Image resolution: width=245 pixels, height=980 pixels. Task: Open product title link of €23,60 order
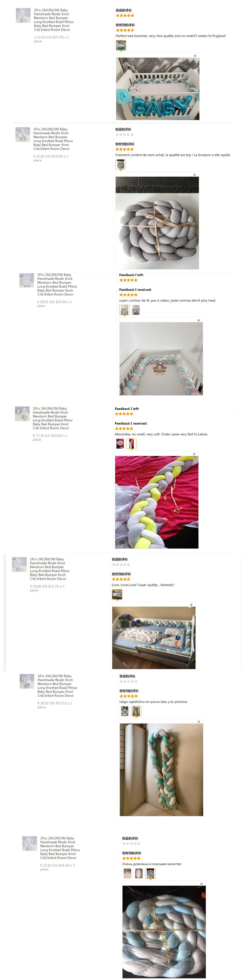[x=50, y=569]
